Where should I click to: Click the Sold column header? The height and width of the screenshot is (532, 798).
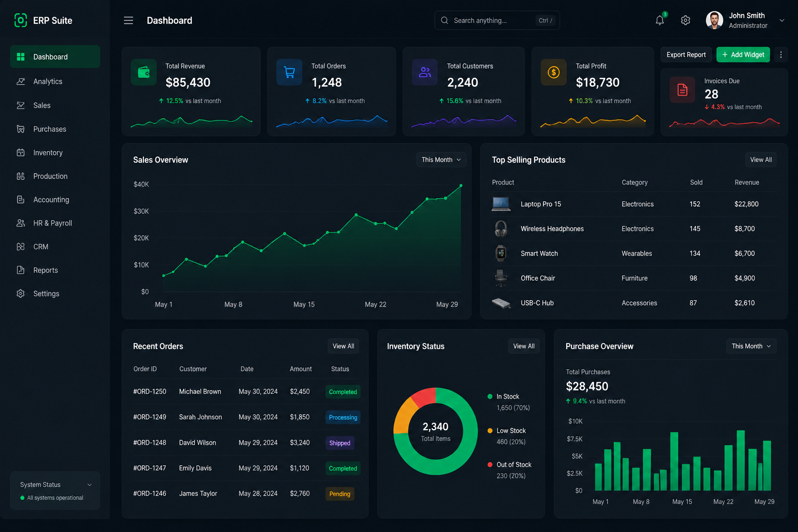(x=696, y=182)
